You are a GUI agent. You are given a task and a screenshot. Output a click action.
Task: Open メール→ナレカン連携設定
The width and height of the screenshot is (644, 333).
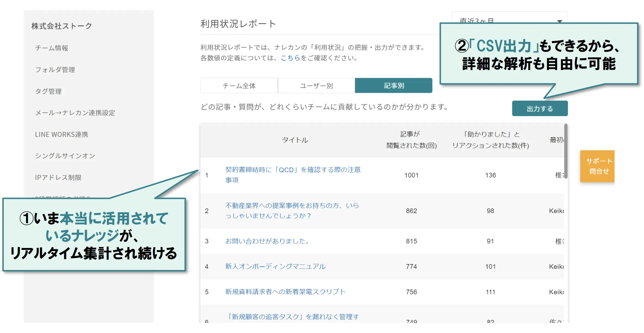click(x=75, y=113)
